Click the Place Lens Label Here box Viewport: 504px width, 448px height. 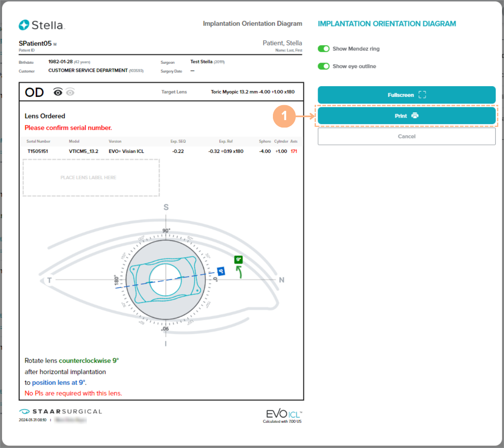(91, 178)
